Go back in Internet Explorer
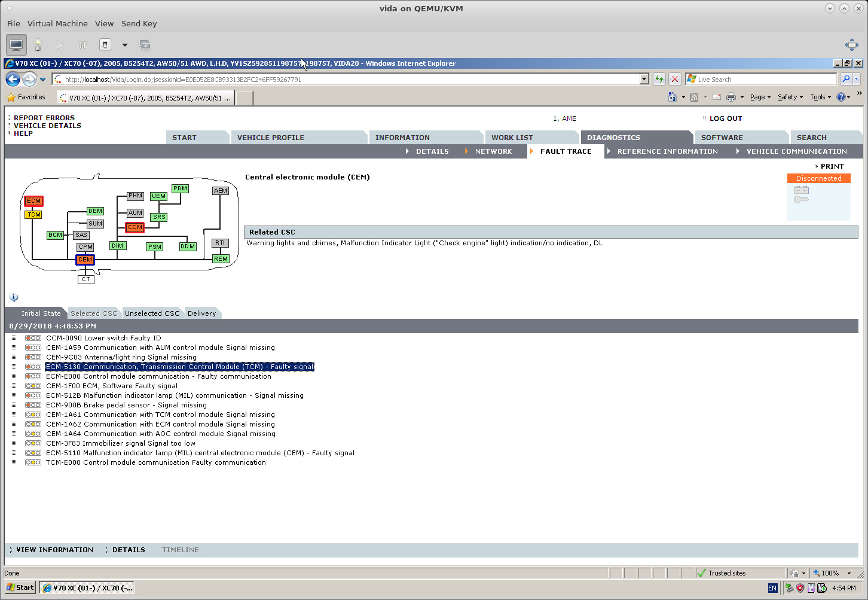 click(13, 79)
